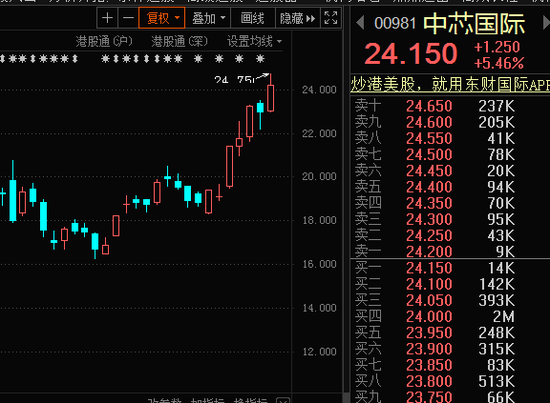Select 买五 bid price 23.950
The width and height of the screenshot is (550, 403).
(429, 333)
